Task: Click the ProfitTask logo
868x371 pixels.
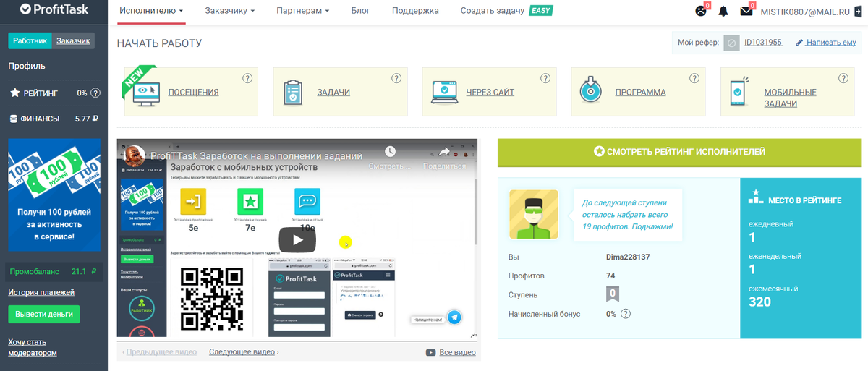Action: tap(54, 10)
